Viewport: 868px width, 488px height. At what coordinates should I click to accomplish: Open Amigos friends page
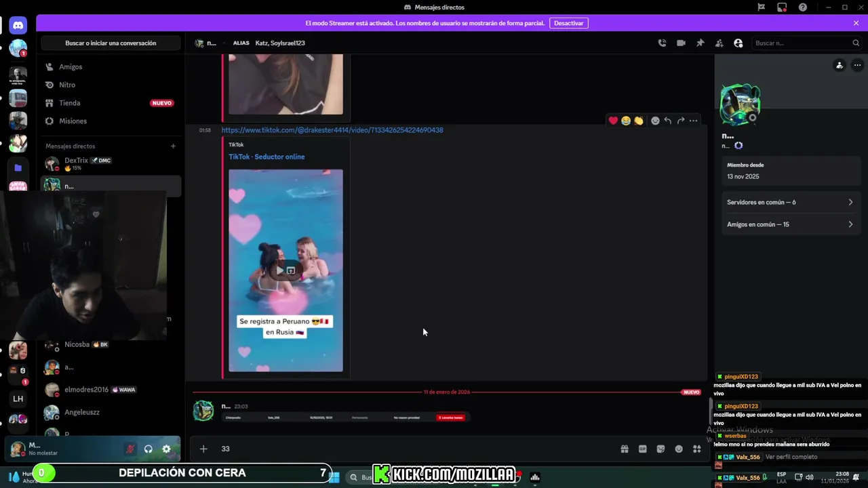(x=111, y=67)
